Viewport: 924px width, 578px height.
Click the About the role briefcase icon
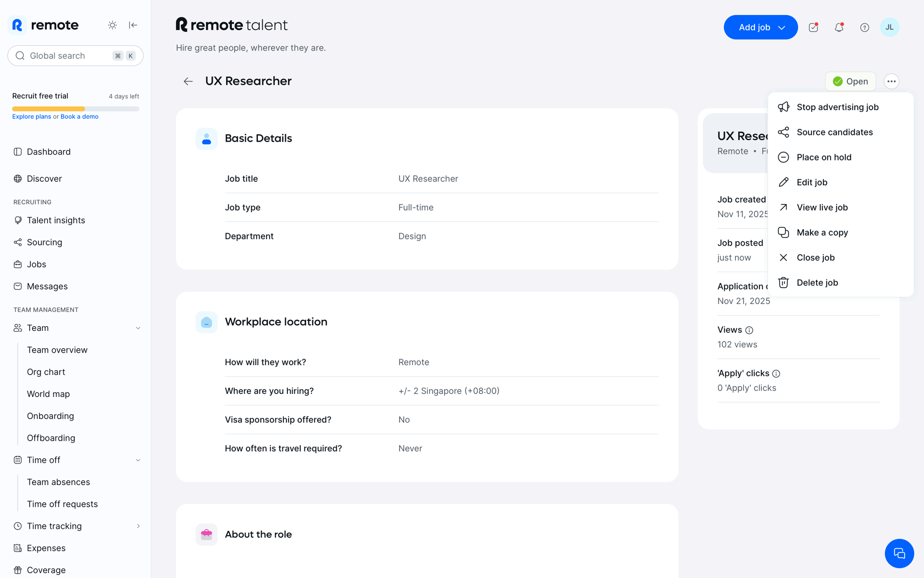pos(206,535)
